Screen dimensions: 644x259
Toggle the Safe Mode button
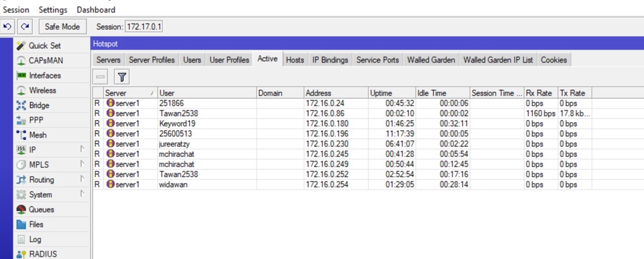[x=62, y=27]
